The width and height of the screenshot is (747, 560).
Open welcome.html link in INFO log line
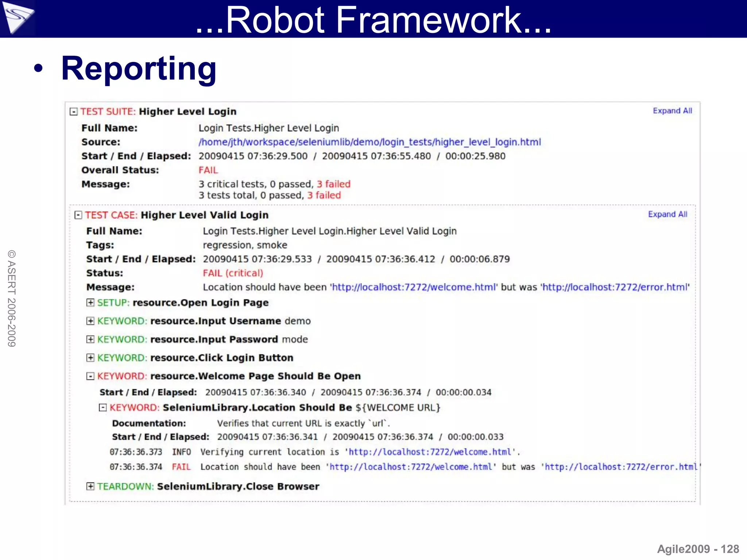tap(430, 452)
